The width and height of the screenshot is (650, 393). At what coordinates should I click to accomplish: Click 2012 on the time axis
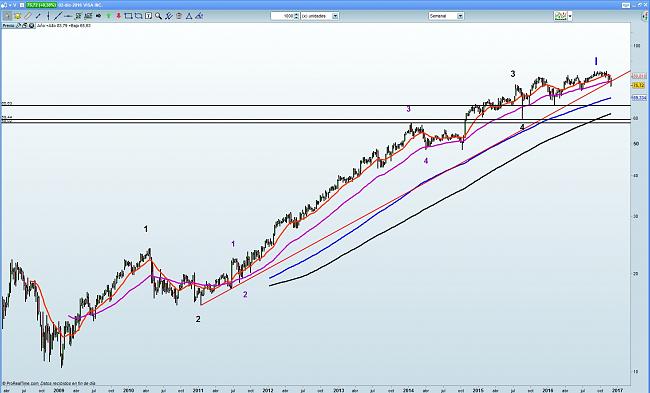pos(268,390)
